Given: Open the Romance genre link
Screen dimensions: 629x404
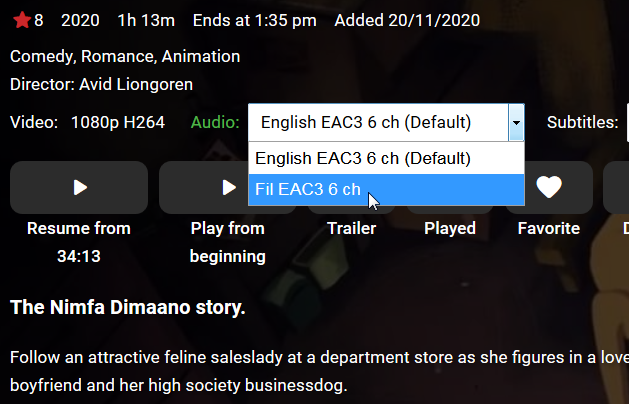Looking at the screenshot, I should [x=116, y=56].
